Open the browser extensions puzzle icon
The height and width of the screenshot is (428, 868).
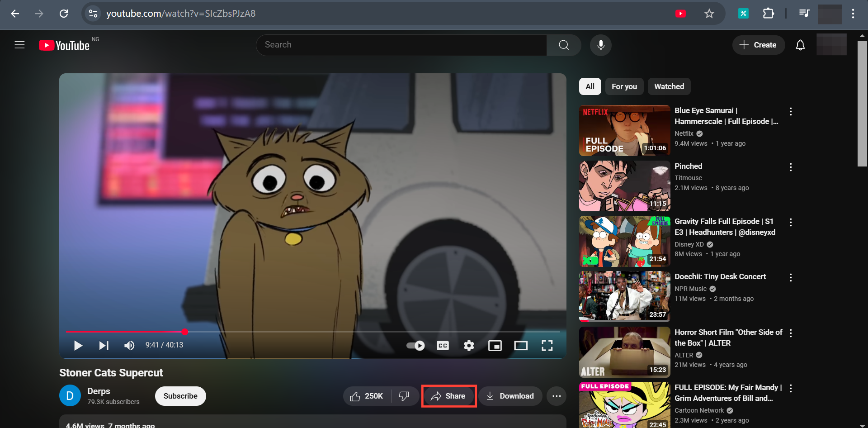tap(768, 14)
